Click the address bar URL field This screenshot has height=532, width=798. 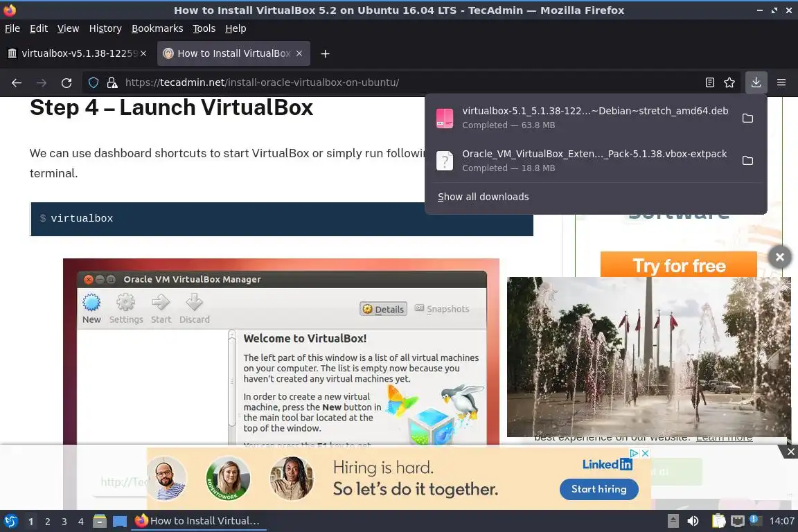click(x=407, y=82)
